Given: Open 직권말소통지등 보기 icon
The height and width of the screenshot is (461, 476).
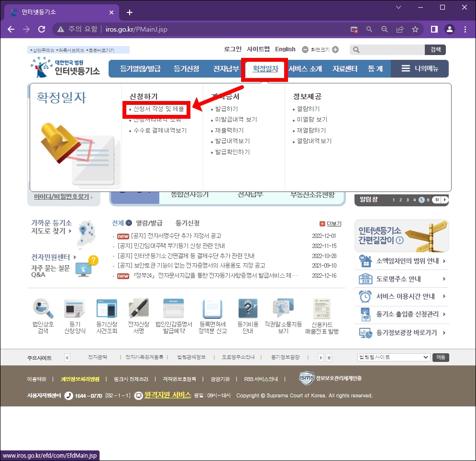Looking at the screenshot, I should pyautogui.click(x=284, y=309).
